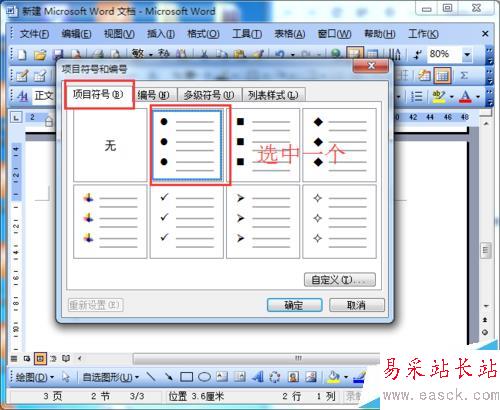The height and width of the screenshot is (410, 500).
Task: Apply red font color A
Action: [x=465, y=96]
